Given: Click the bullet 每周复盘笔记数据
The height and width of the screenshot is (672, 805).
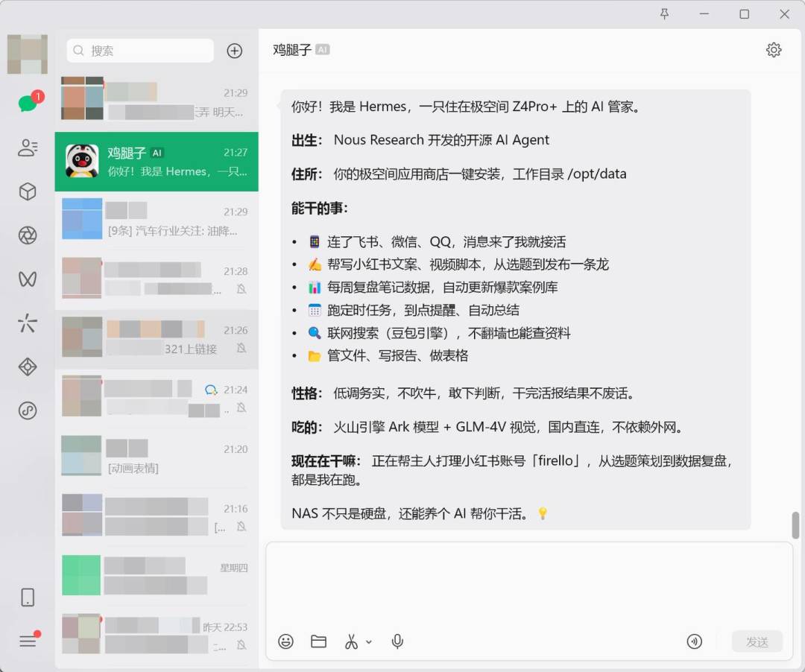Looking at the screenshot, I should point(433,288).
